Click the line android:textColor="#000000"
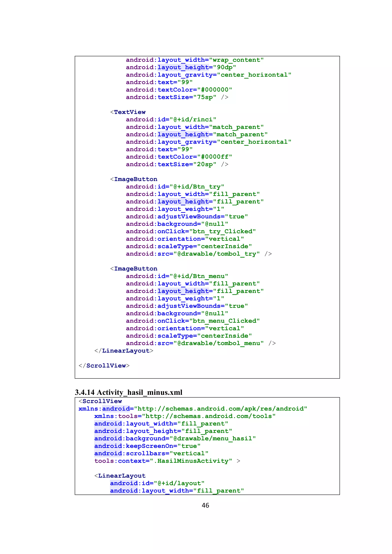This screenshot has width=392, height=554. point(179,90)
